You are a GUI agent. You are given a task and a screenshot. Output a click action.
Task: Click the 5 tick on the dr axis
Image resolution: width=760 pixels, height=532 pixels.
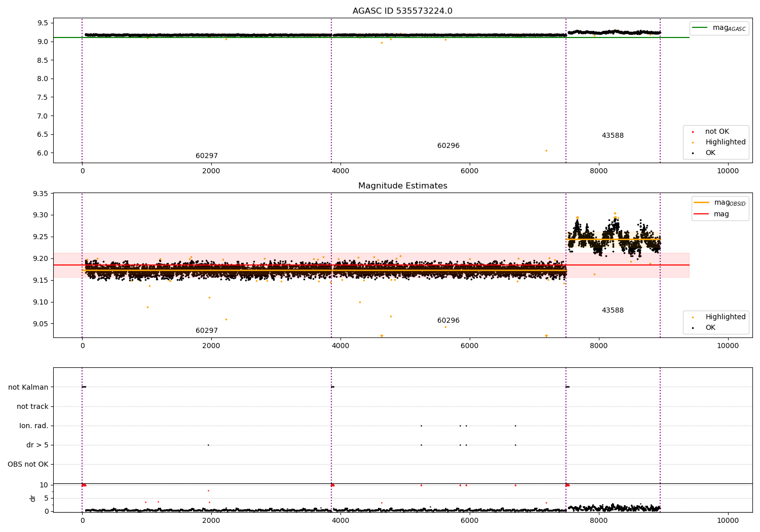point(46,498)
